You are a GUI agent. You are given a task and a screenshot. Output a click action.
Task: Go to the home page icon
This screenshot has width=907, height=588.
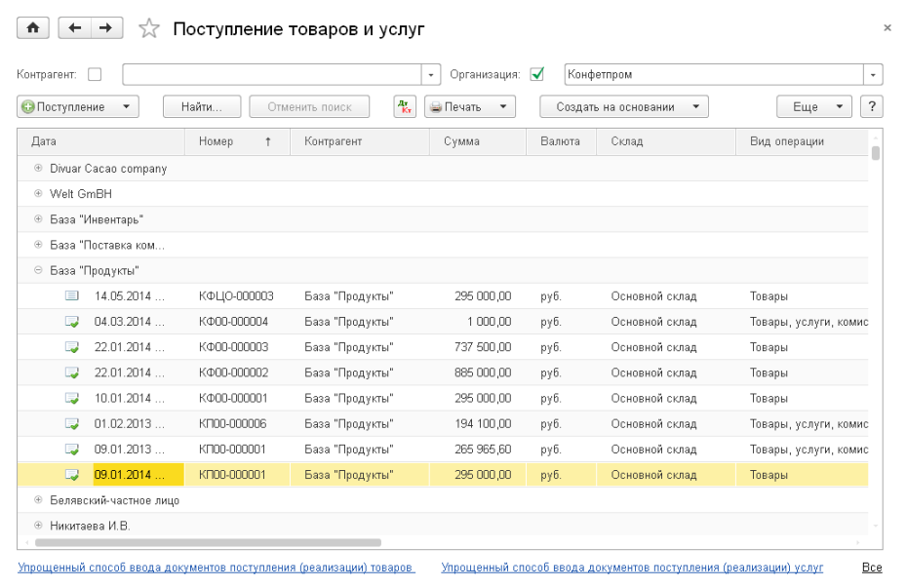(x=33, y=27)
